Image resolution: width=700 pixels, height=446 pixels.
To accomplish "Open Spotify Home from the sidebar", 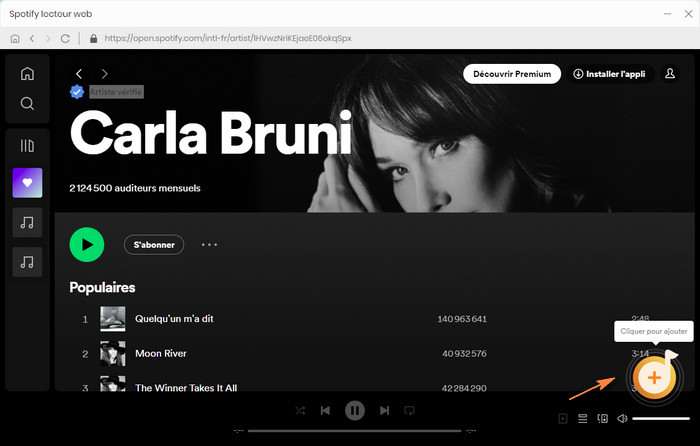I will pos(27,74).
